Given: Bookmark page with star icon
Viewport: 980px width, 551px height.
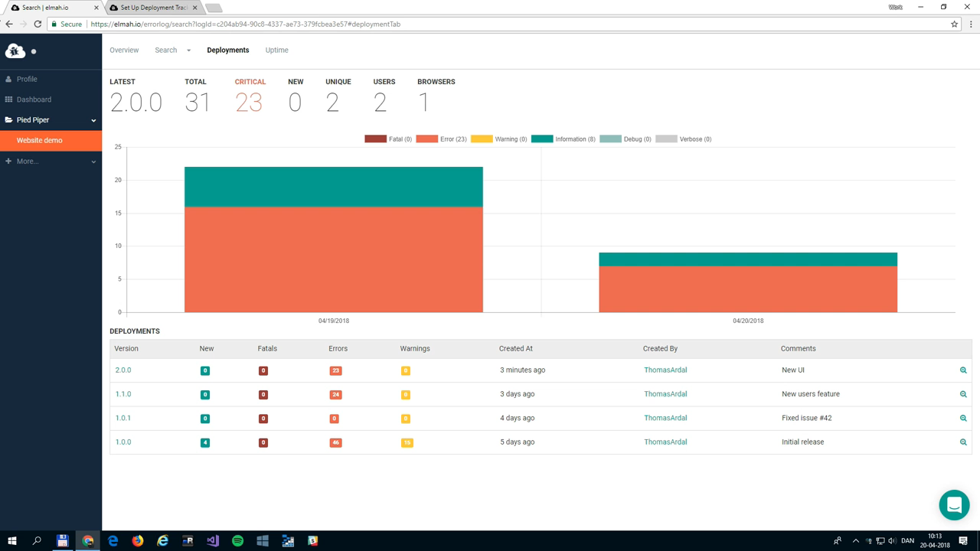Looking at the screenshot, I should click(x=954, y=24).
